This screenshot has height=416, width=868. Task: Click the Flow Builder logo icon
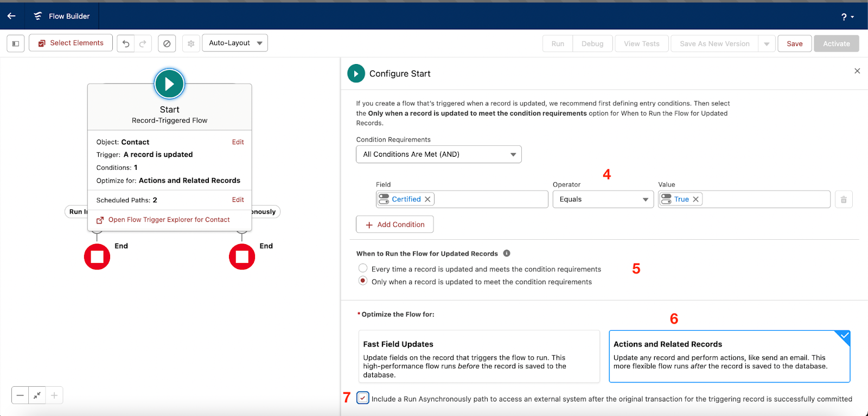pos(37,16)
